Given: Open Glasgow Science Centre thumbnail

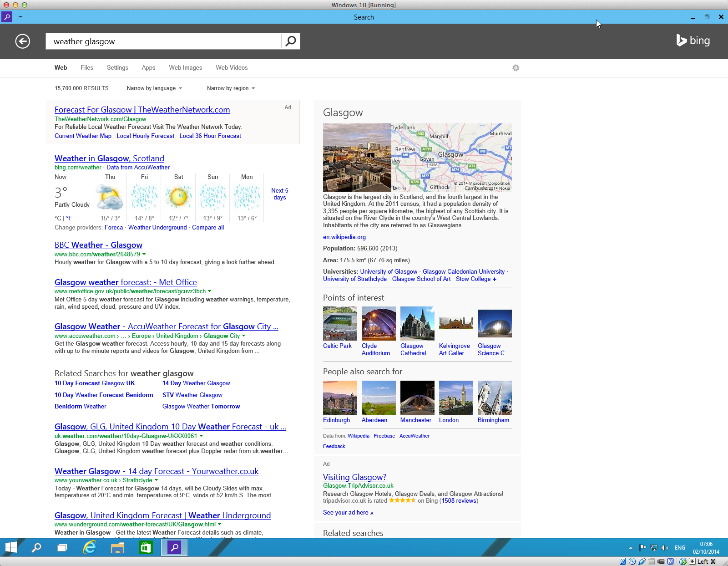Looking at the screenshot, I should (x=495, y=324).
